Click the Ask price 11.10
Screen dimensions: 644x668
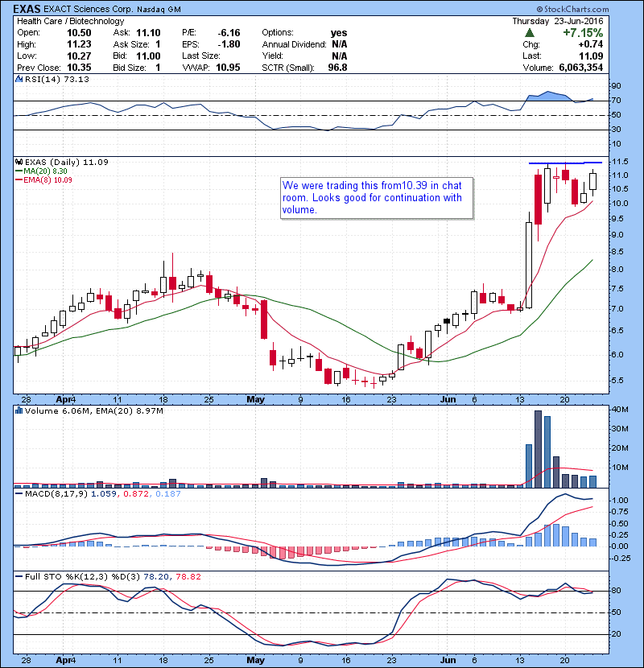[148, 33]
